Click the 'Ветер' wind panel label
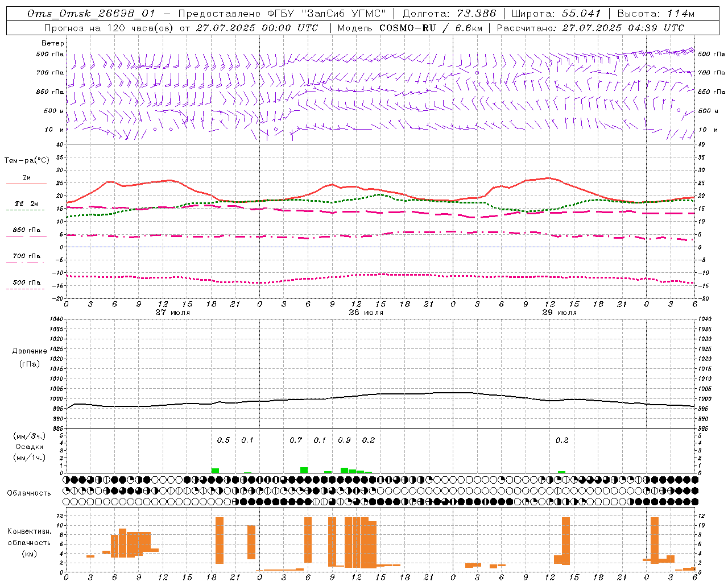This screenshot has width=728, height=582. [52, 43]
